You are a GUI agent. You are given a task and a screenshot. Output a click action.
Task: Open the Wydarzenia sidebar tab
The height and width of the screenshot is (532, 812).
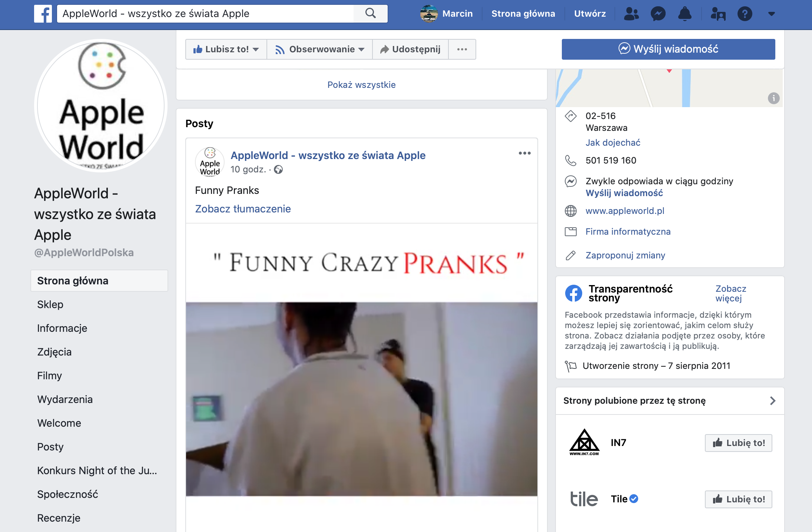pyautogui.click(x=65, y=399)
